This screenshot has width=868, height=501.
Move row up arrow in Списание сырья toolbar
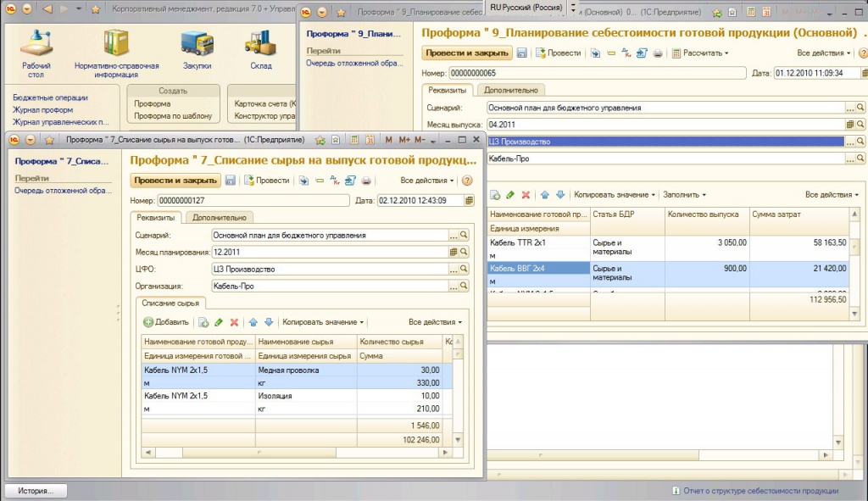pos(253,322)
